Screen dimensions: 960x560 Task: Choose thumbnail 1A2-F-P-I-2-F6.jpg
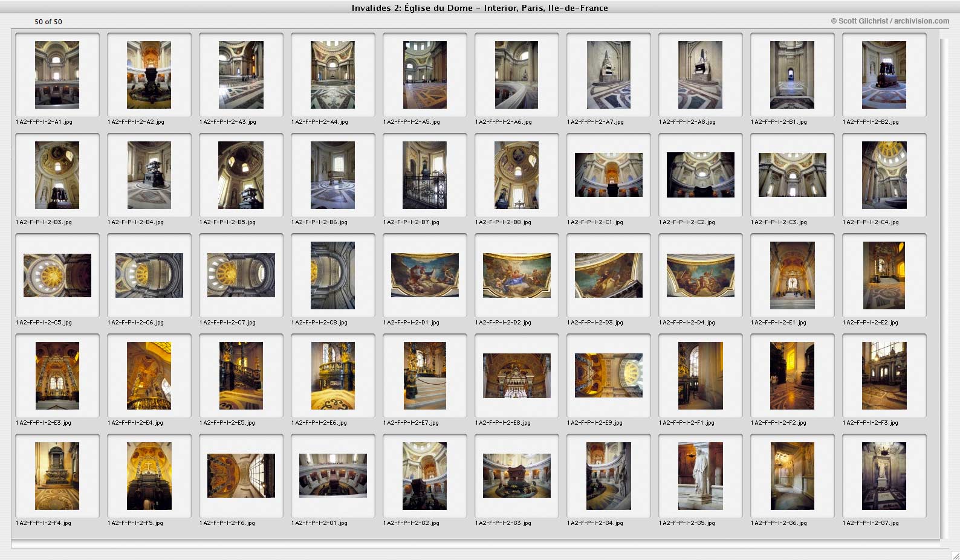(241, 476)
